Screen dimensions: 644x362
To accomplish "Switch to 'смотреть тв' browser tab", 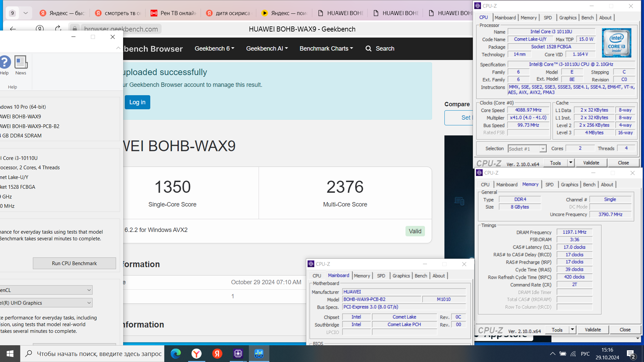I will [118, 13].
